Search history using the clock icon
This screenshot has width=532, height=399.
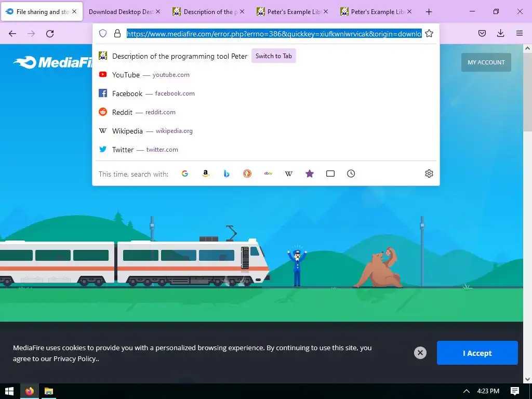coord(351,174)
